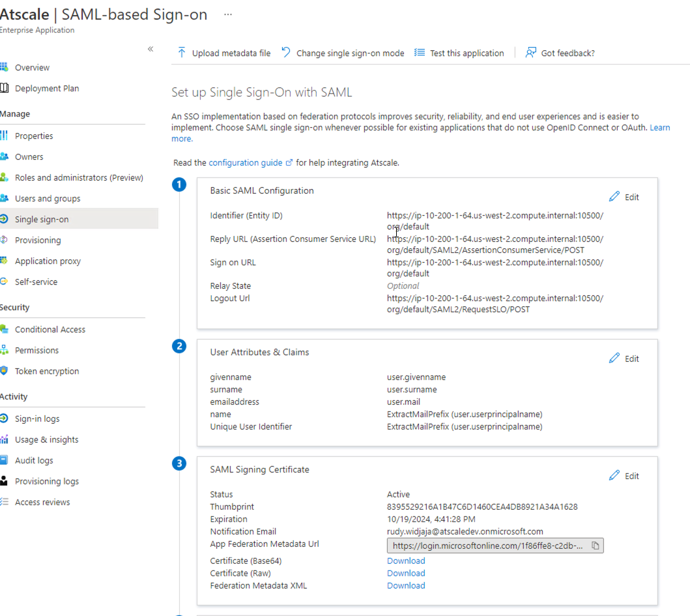Click pencil icon in SAML Signing Certificate
The image size is (690, 616).
(614, 476)
